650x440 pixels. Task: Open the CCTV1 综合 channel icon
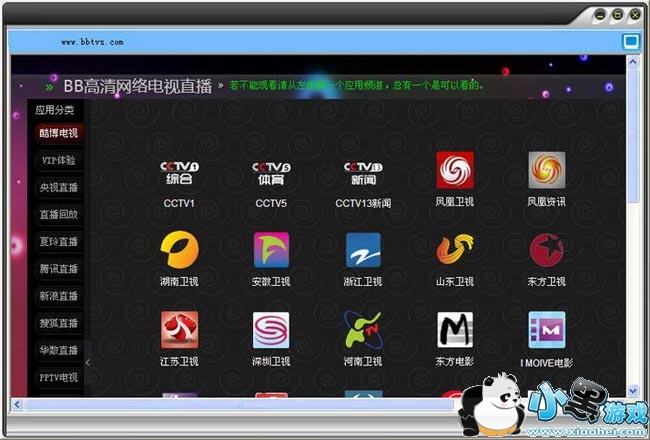[x=179, y=173]
